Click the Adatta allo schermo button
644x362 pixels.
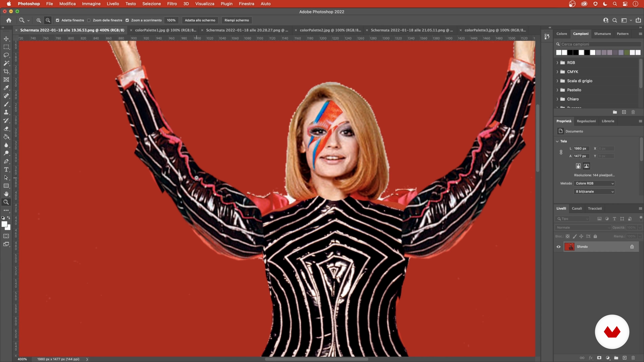pyautogui.click(x=200, y=20)
